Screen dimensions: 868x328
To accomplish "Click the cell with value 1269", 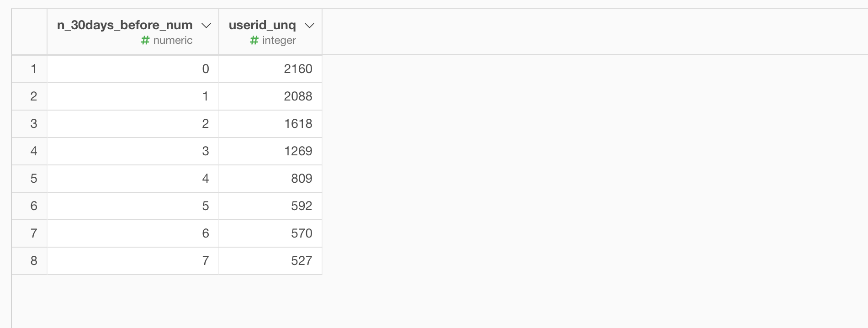I will 270,151.
